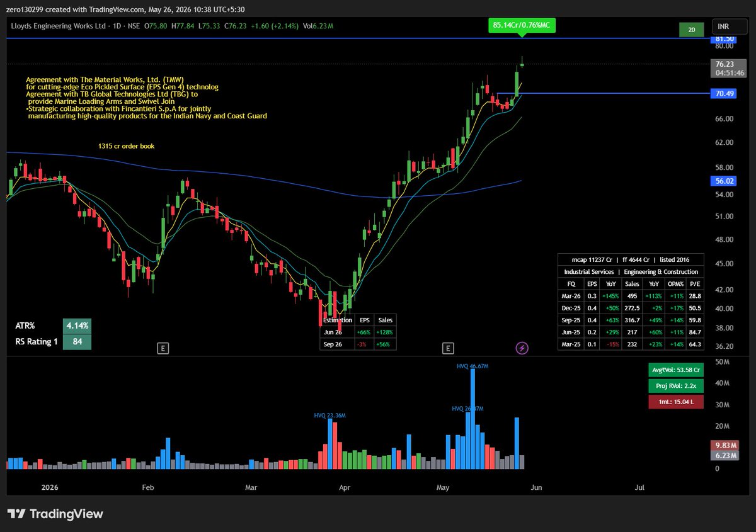Click the Lloyds Engineering Works Ltd symbol title
The image size is (756, 532).
(x=58, y=26)
